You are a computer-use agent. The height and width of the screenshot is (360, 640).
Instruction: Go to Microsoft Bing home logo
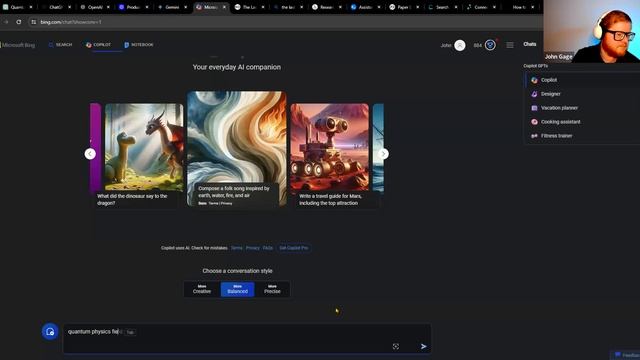coord(18,45)
